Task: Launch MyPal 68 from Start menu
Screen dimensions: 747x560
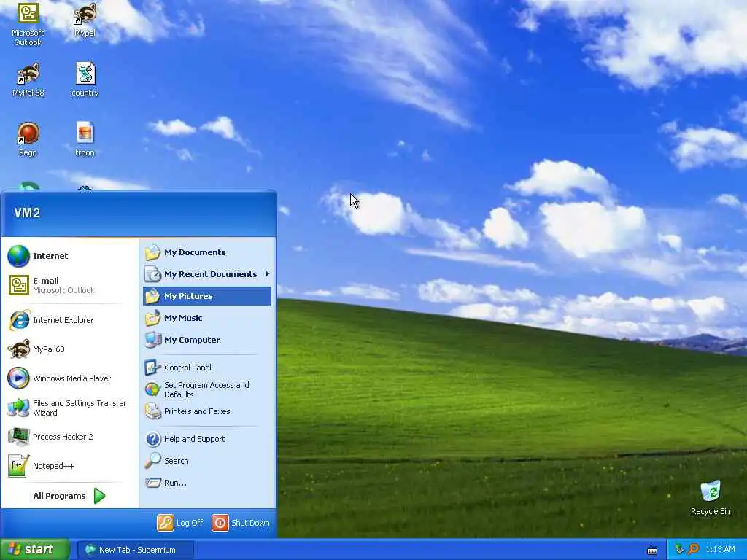Action: click(x=71, y=349)
